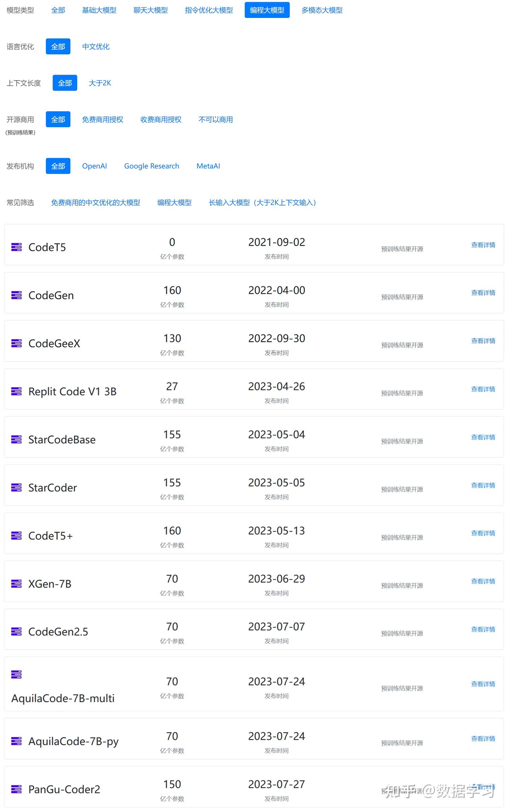The width and height of the screenshot is (508, 812).
Task: Switch to 多模态大模型 model type tab
Action: (322, 10)
